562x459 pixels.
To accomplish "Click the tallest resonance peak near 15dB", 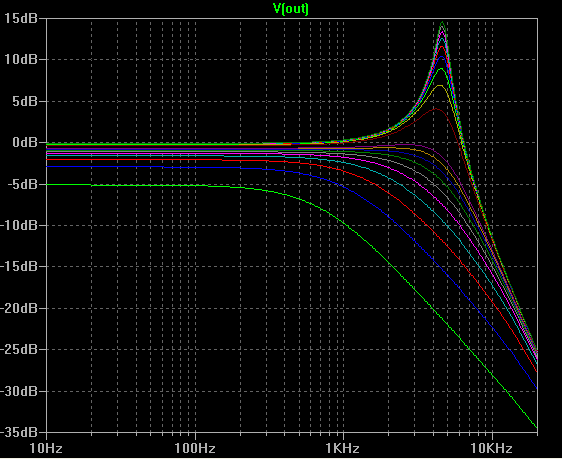I will click(443, 22).
